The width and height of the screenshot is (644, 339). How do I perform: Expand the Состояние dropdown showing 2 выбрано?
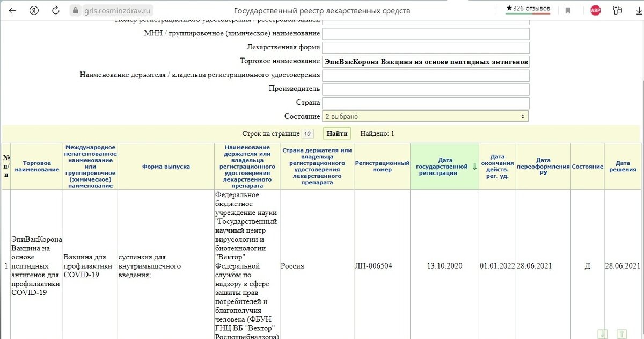pyautogui.click(x=425, y=116)
